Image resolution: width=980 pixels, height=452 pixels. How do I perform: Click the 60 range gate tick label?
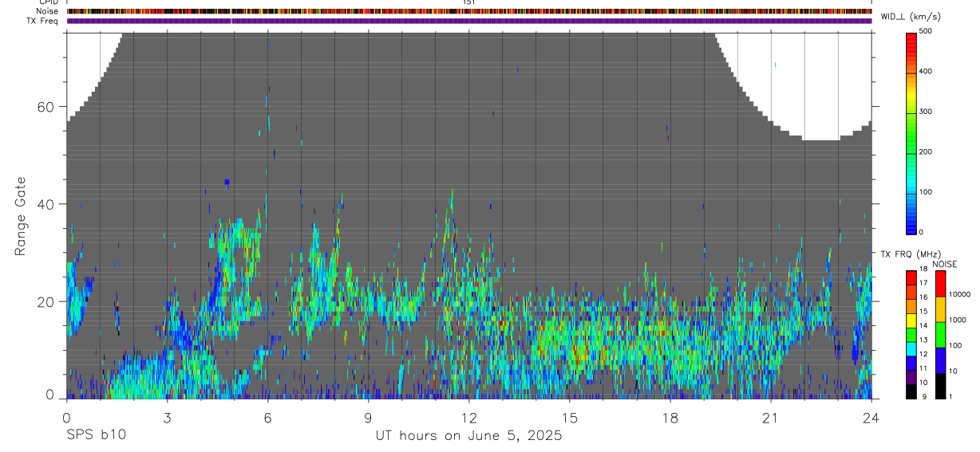[45, 107]
